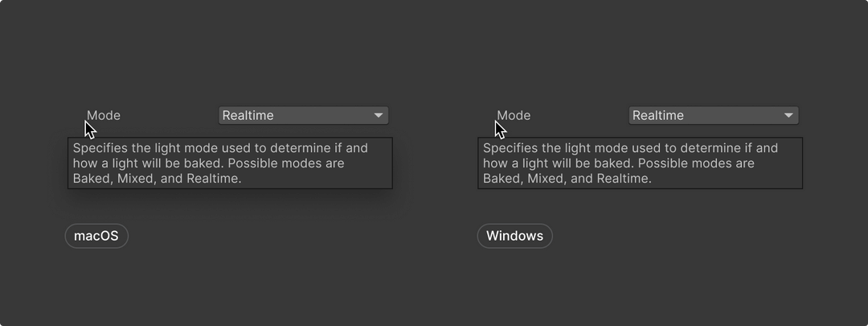Click "Specifies the light mode" in Windows tooltip
Screen dimensions: 868x326
tap(555, 148)
